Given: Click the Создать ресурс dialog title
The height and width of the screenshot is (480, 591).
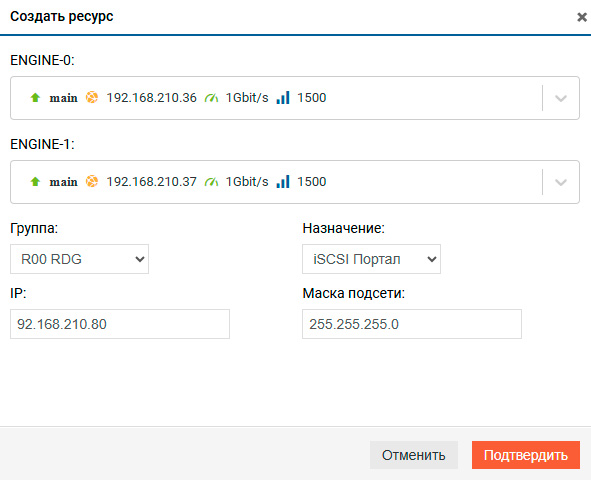Looking at the screenshot, I should point(62,17).
